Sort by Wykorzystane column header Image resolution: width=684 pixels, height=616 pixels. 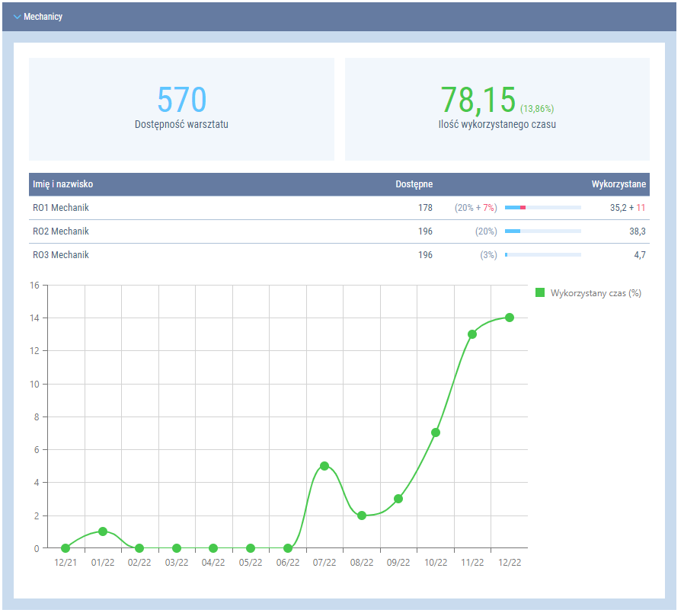point(618,184)
